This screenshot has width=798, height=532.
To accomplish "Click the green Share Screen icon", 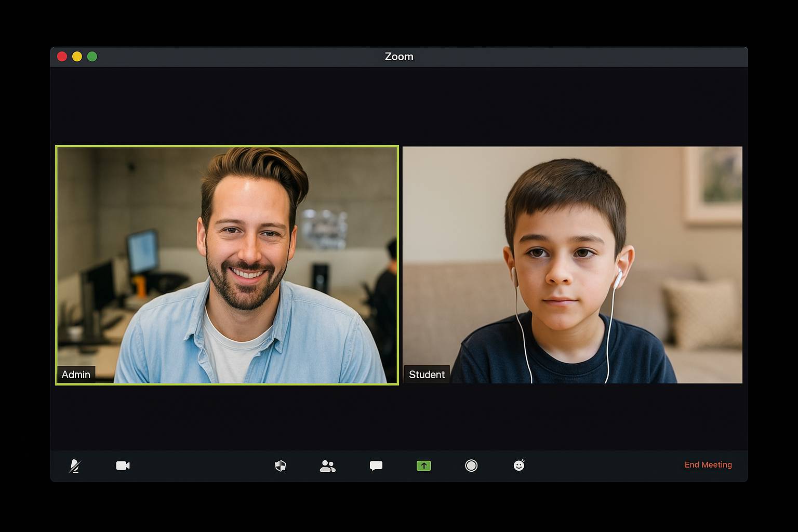I will click(424, 466).
